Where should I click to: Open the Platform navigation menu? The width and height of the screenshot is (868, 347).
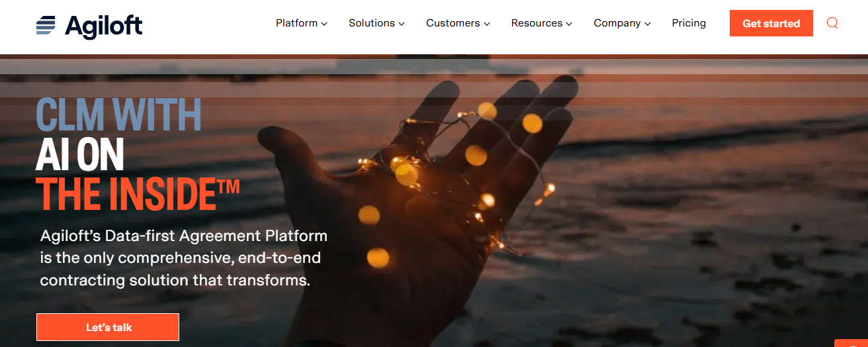click(x=302, y=23)
